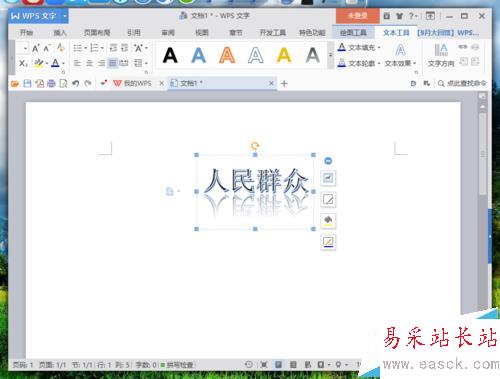Select the black solid A text style
Screen dimensions: 500x379
tap(170, 55)
